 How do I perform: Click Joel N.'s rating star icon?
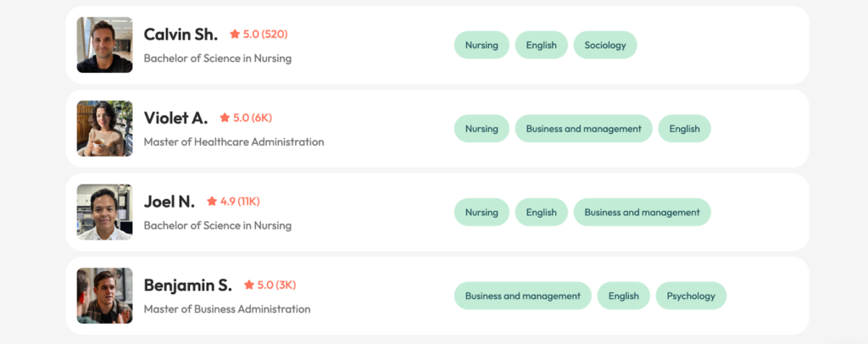pos(212,202)
